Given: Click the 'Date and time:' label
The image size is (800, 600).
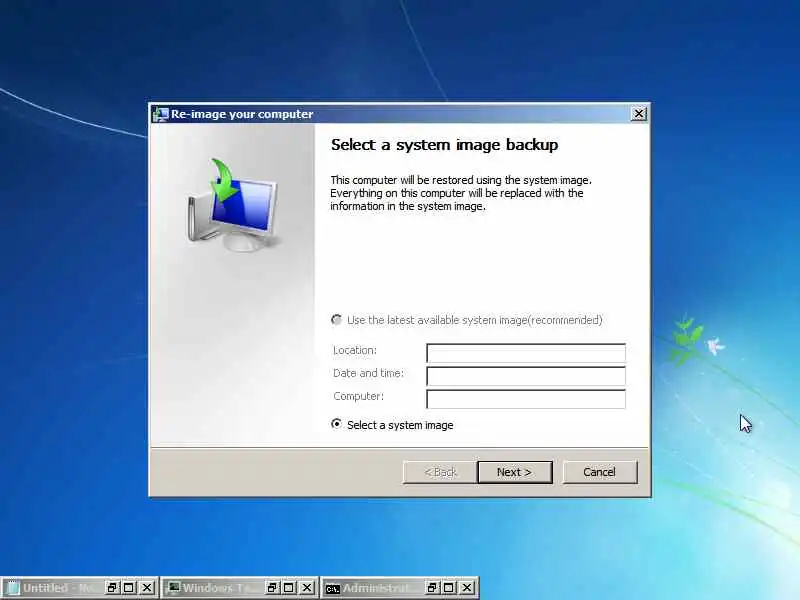Looking at the screenshot, I should 368,373.
